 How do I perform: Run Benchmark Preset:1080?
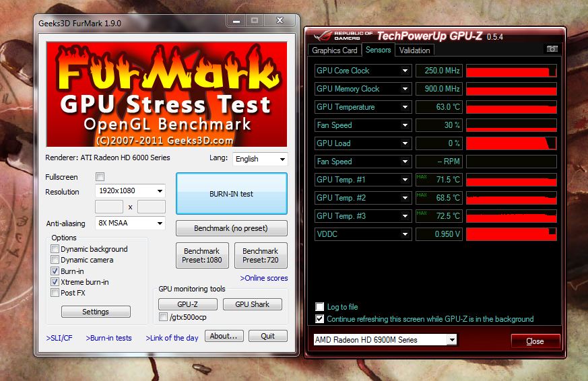click(x=202, y=256)
